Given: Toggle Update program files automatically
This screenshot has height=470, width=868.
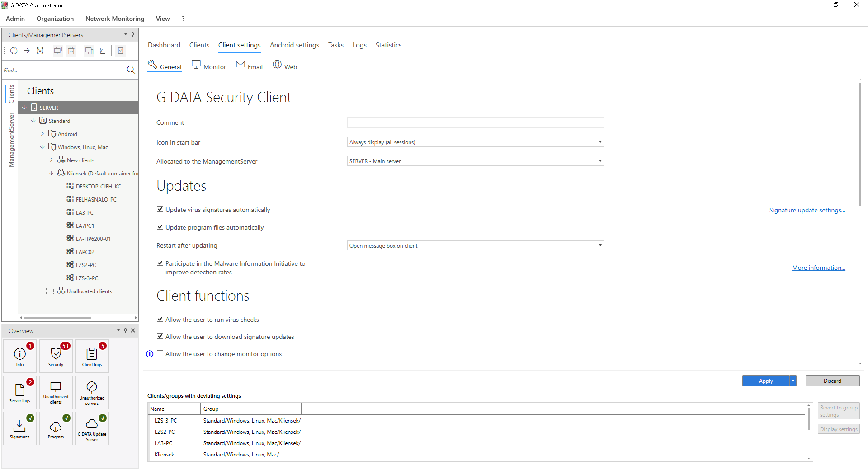Looking at the screenshot, I should (x=160, y=227).
